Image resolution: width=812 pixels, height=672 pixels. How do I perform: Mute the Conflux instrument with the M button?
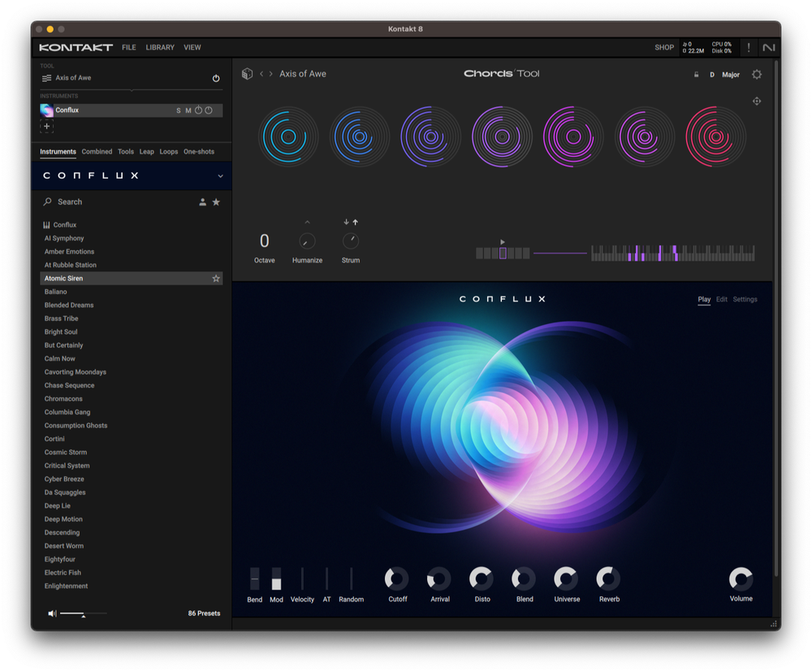coord(188,110)
